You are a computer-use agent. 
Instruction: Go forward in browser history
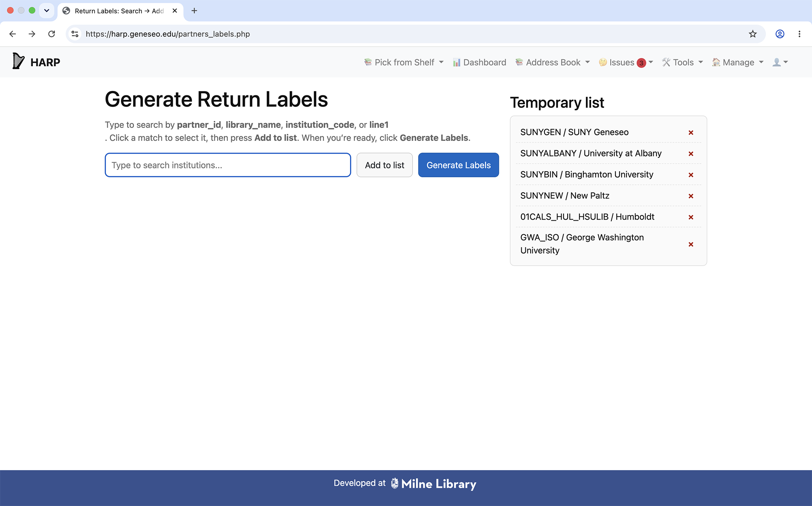tap(32, 34)
